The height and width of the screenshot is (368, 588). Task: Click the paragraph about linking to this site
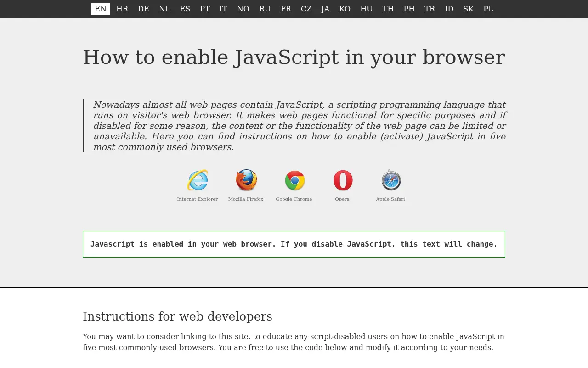coord(294,342)
